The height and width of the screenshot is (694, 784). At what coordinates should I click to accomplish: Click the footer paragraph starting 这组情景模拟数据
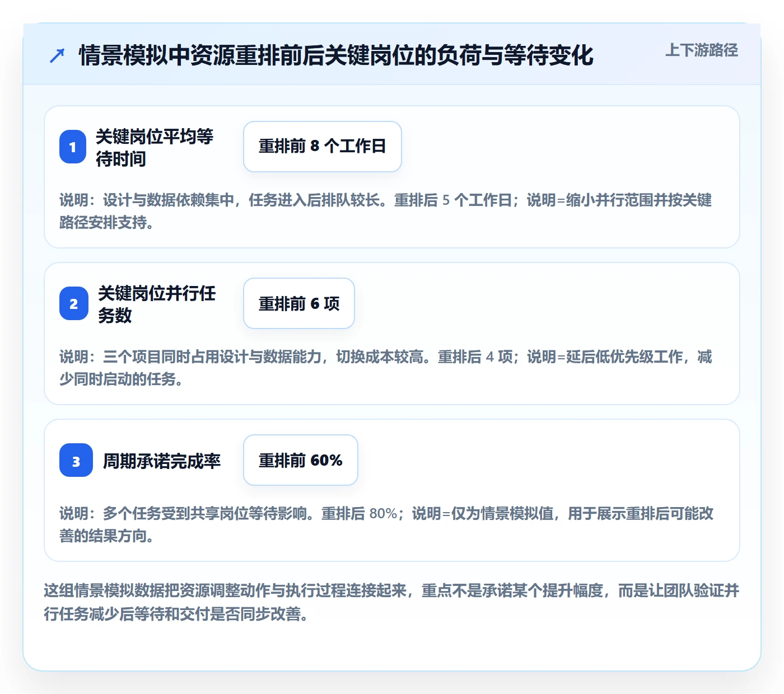click(391, 602)
